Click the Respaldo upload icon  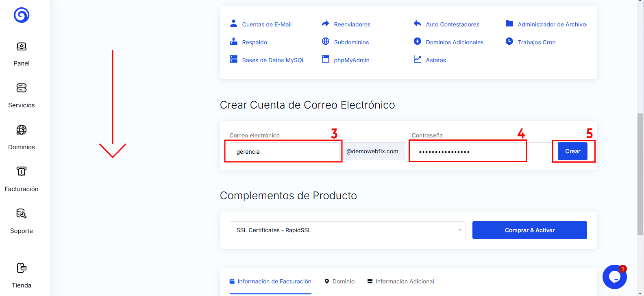pos(233,41)
